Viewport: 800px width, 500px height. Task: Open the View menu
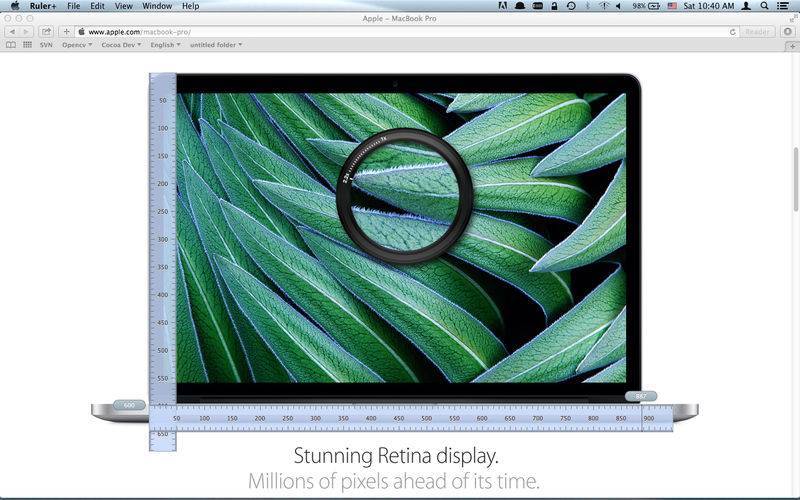click(123, 6)
